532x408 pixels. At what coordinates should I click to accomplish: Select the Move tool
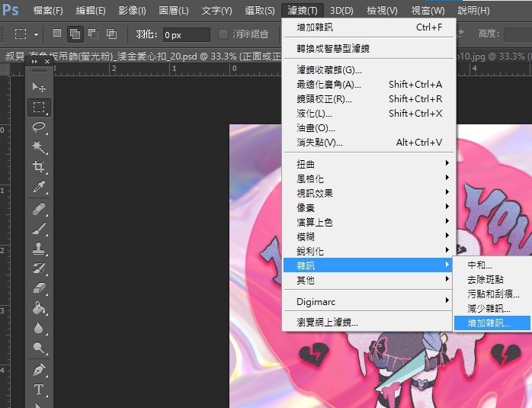(x=39, y=87)
